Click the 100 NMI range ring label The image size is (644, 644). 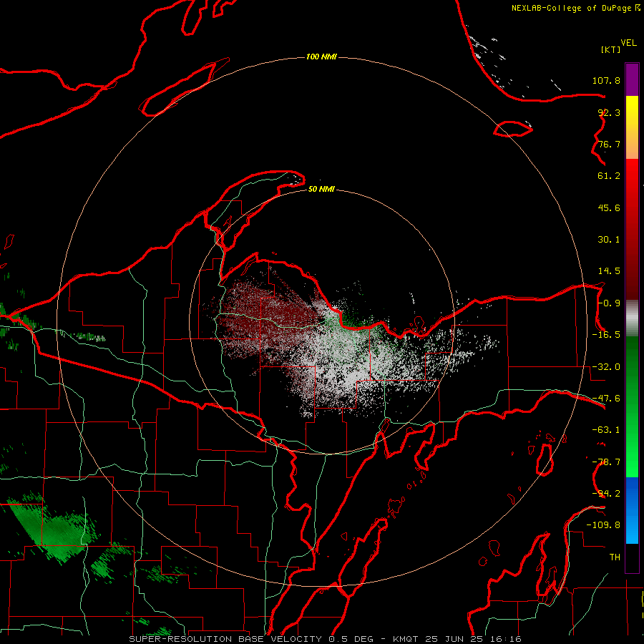pyautogui.click(x=321, y=57)
